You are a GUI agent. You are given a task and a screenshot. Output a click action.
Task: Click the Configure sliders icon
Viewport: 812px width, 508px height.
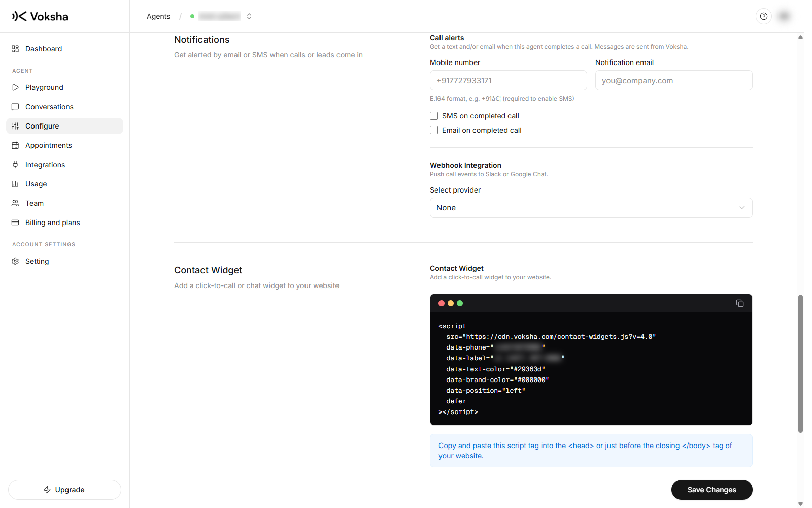(x=15, y=126)
